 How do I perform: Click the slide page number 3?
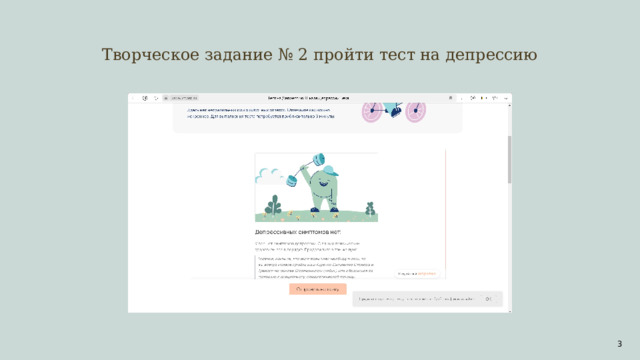(x=620, y=344)
